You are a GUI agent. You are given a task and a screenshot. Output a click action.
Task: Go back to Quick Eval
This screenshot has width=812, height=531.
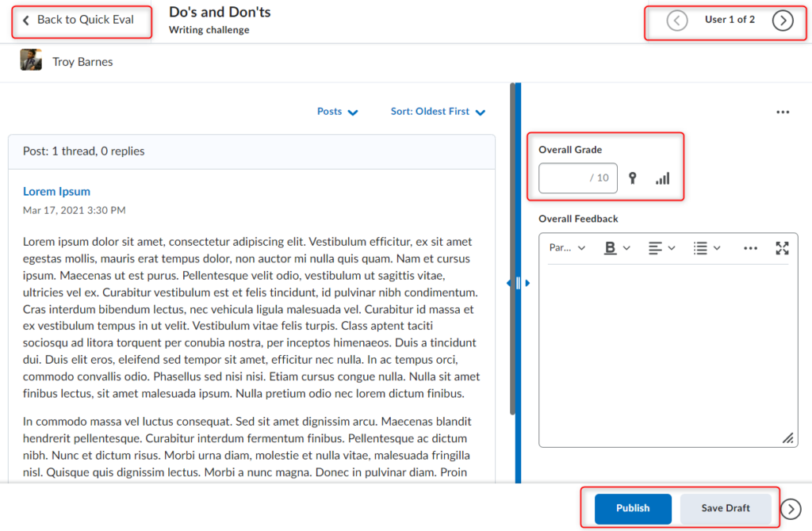coord(79,20)
